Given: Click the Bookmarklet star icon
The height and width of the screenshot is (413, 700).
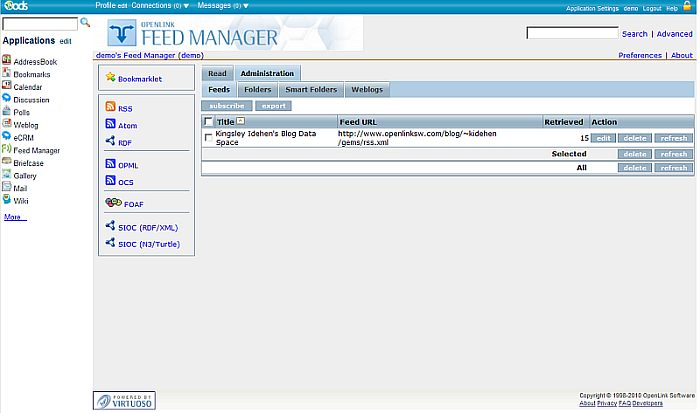Looking at the screenshot, I should [110, 77].
